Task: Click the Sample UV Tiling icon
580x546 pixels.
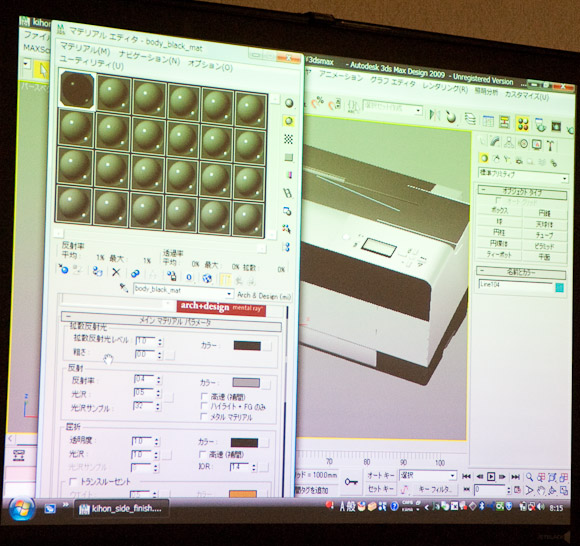Action: point(289,157)
